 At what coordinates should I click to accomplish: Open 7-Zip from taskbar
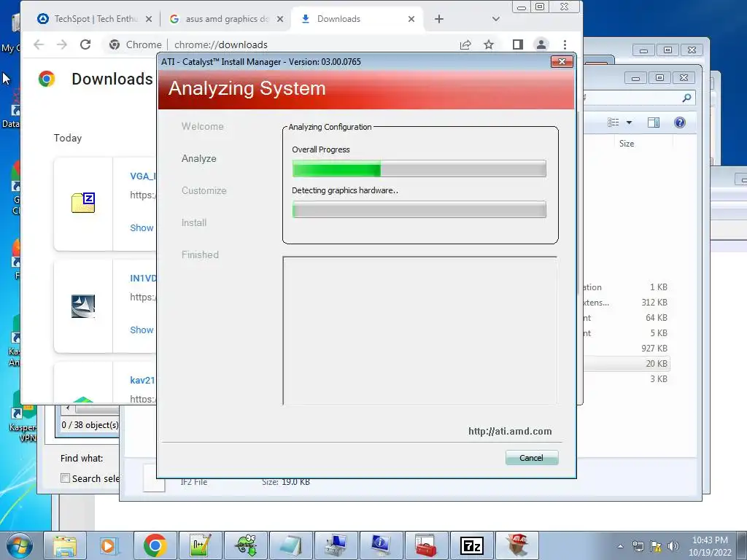471,546
